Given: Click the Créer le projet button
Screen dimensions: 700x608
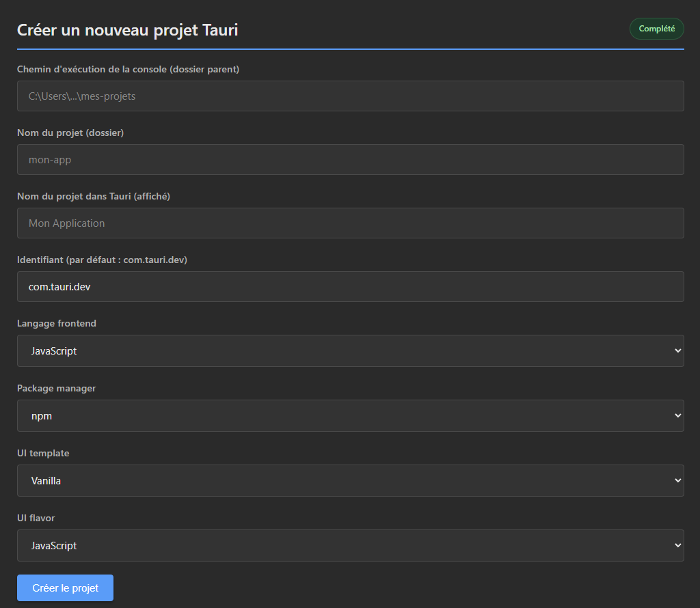Looking at the screenshot, I should coord(65,588).
